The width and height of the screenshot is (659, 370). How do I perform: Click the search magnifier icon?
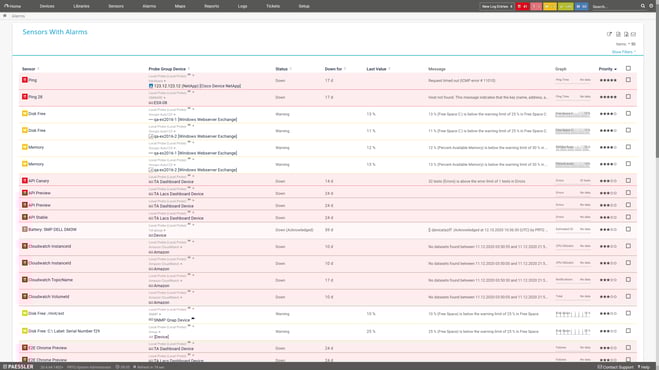pos(643,6)
